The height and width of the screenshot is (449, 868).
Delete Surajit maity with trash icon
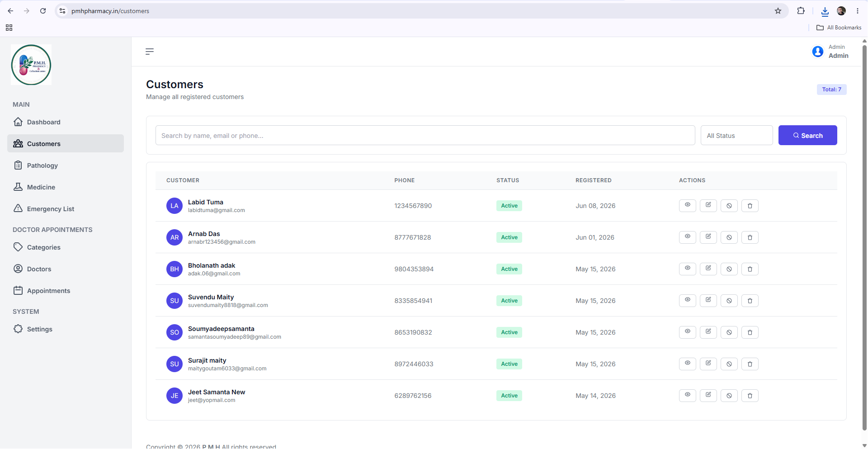[750, 364]
